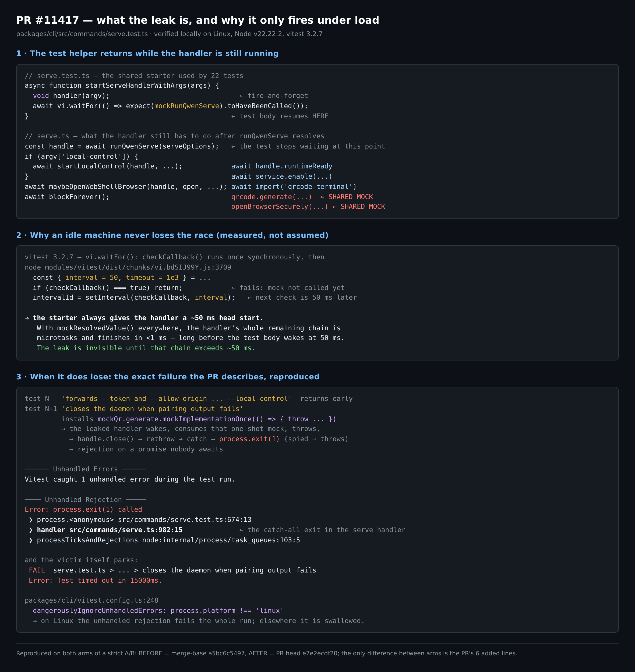635x672 pixels.
Task: Click section heading 3 on the exact failure
Action: point(168,377)
